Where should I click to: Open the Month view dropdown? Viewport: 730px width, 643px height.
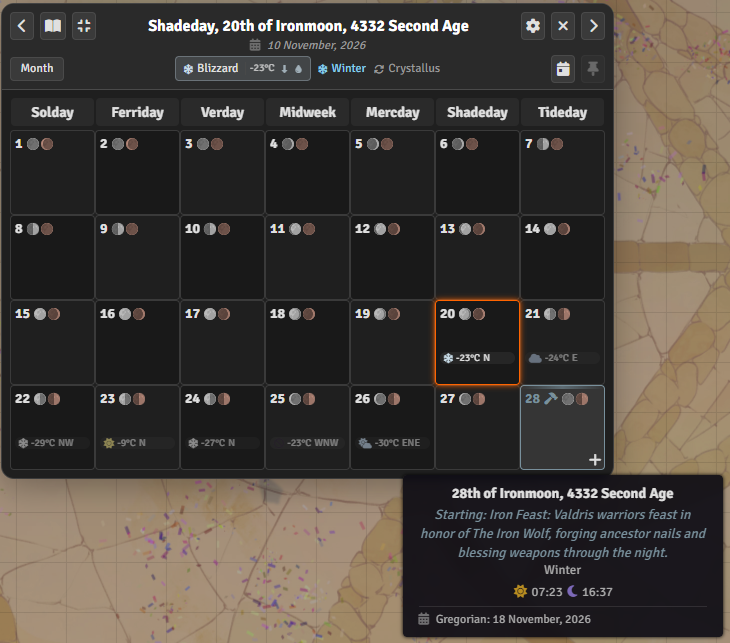click(x=37, y=68)
